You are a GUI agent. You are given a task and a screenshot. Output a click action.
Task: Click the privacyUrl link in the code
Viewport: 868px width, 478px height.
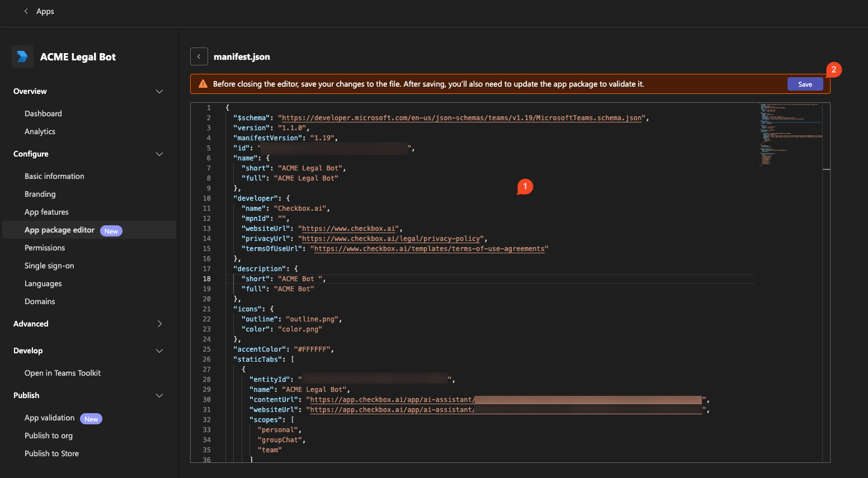point(391,239)
